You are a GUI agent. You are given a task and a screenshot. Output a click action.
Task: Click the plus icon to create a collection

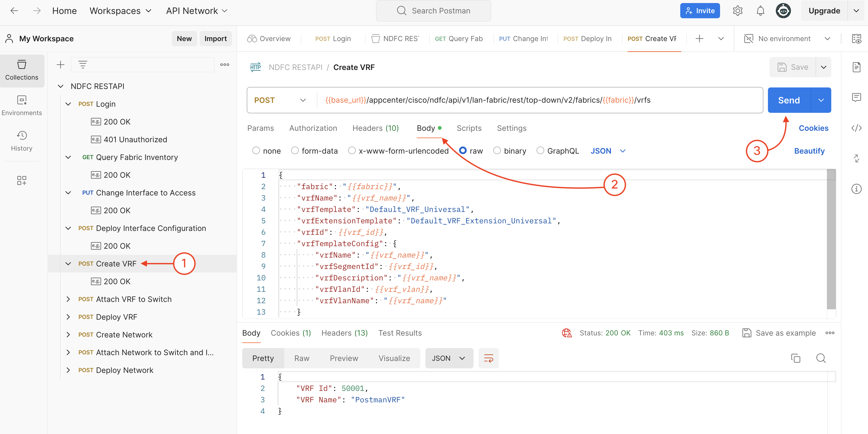(x=60, y=64)
